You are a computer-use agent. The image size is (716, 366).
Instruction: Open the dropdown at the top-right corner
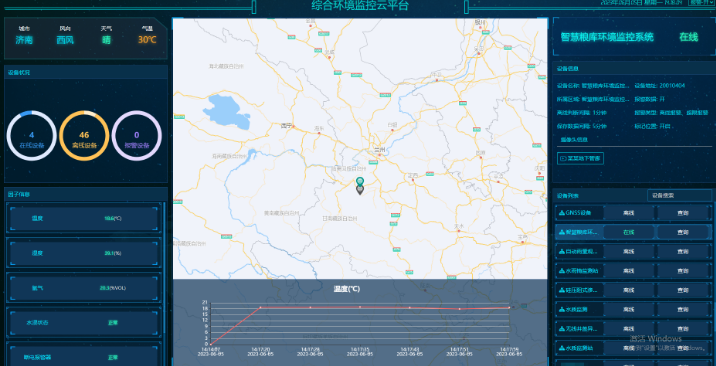point(701,2)
